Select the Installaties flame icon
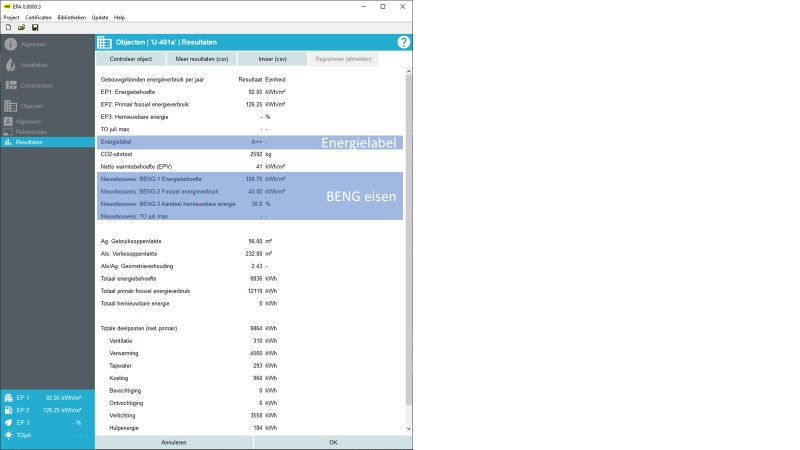This screenshot has height=450, width=800. (11, 65)
